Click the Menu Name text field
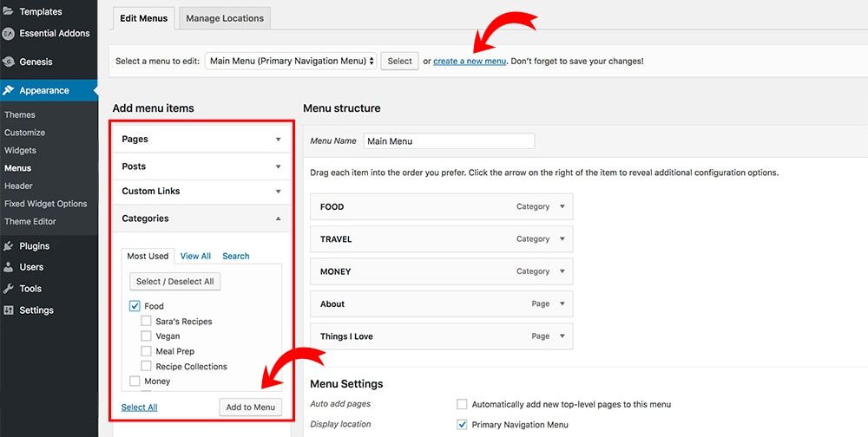Viewport: 868px width, 437px height. pyautogui.click(x=449, y=140)
